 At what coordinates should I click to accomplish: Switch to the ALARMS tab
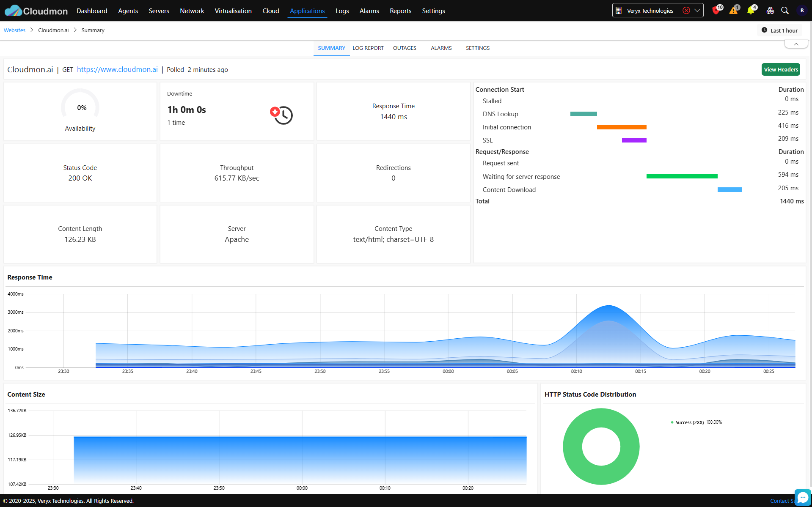(x=441, y=48)
